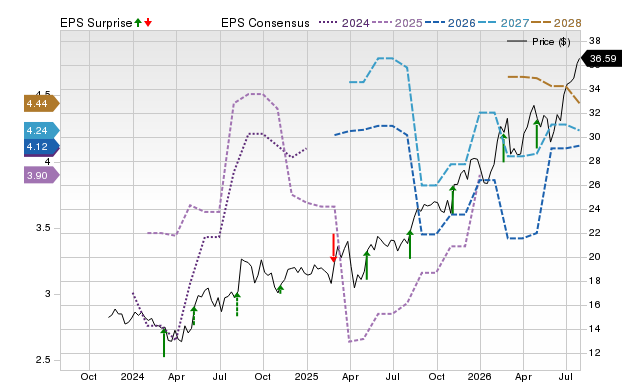Click the 3.90 purple EPS value tag
Screen dimensions: 640x382
coord(42,175)
